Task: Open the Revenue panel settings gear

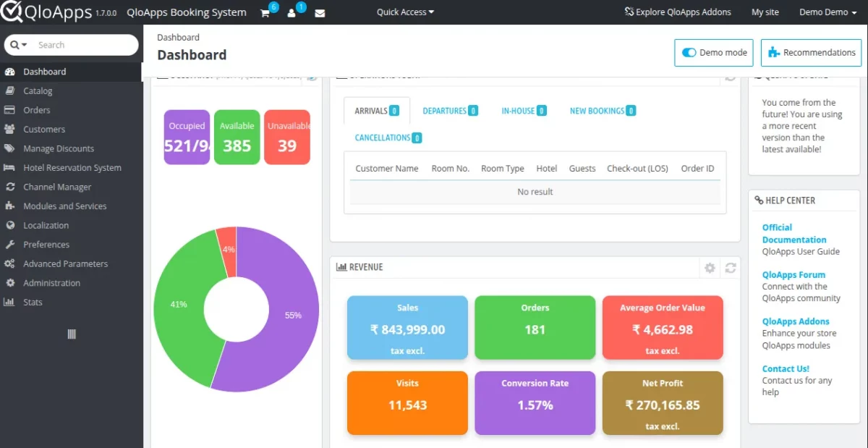Action: [x=710, y=267]
